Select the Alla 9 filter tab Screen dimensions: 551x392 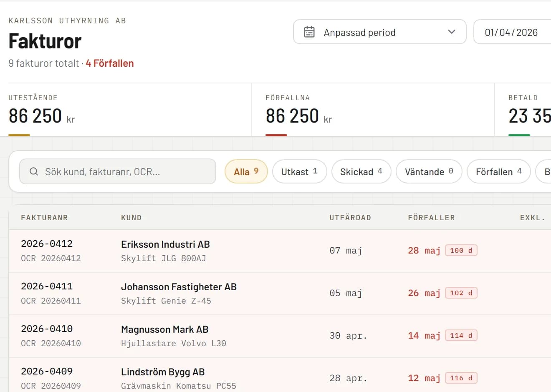(x=246, y=171)
